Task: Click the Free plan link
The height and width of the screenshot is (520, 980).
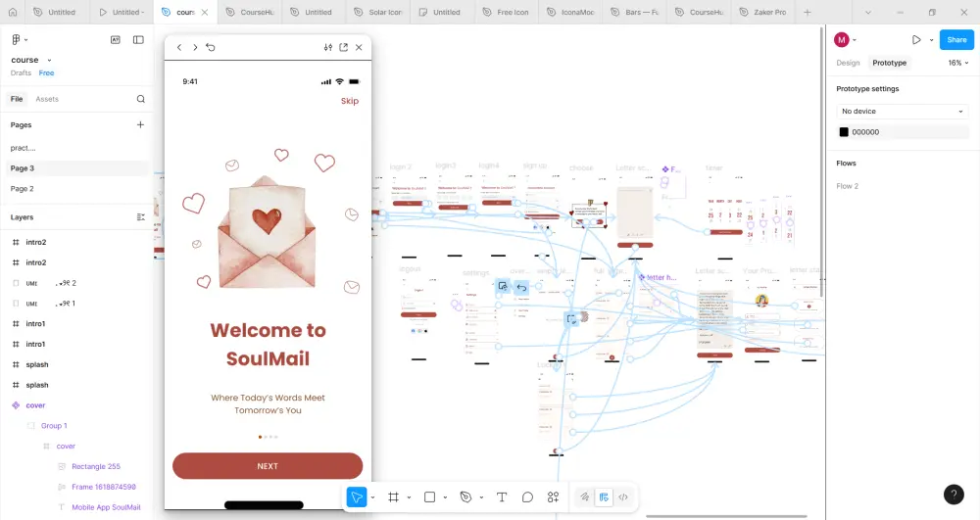Action: tap(46, 73)
